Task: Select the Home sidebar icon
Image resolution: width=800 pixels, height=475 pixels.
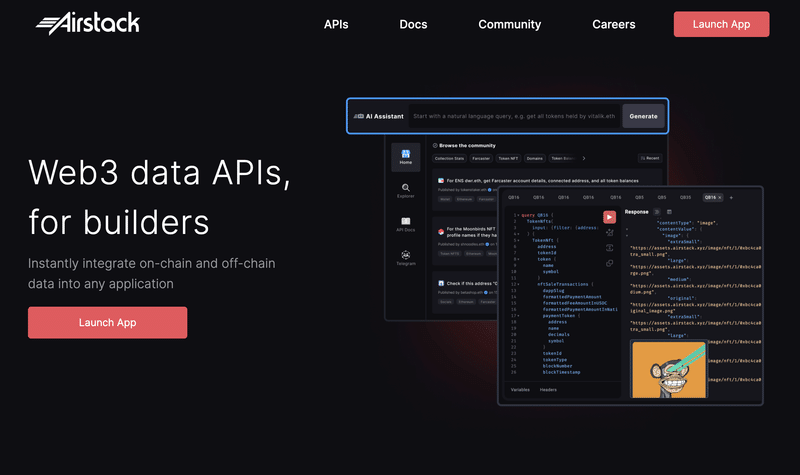Action: click(406, 157)
